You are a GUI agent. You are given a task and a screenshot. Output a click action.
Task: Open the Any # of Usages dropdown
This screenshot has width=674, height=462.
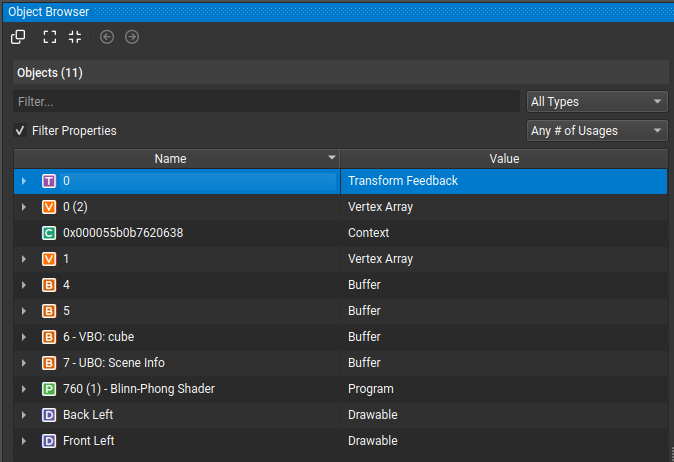click(x=597, y=131)
